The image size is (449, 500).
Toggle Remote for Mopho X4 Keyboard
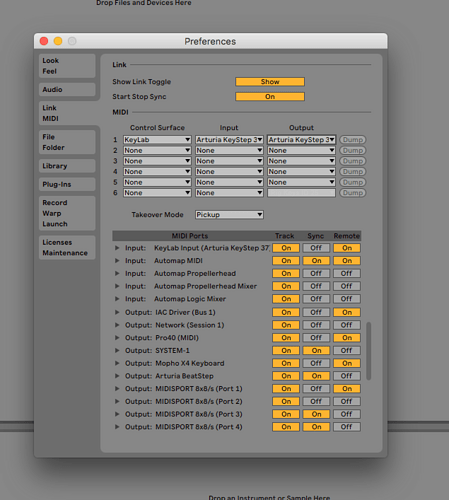[x=347, y=363]
